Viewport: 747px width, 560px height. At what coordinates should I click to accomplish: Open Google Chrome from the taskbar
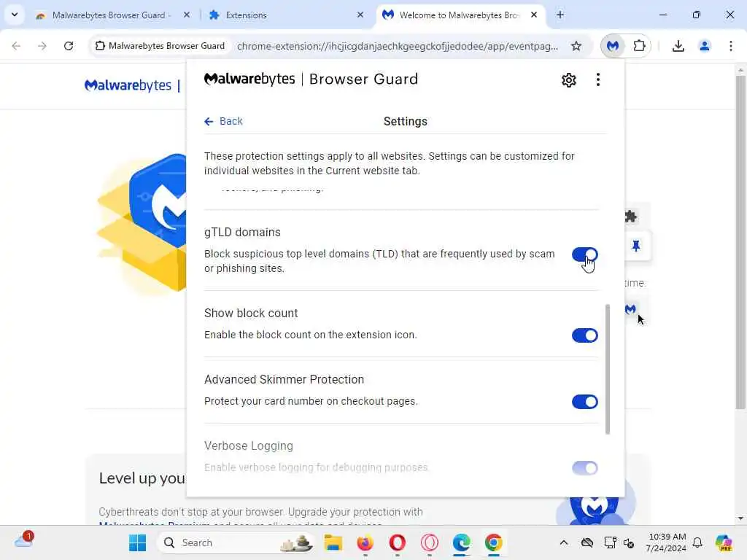(x=494, y=542)
